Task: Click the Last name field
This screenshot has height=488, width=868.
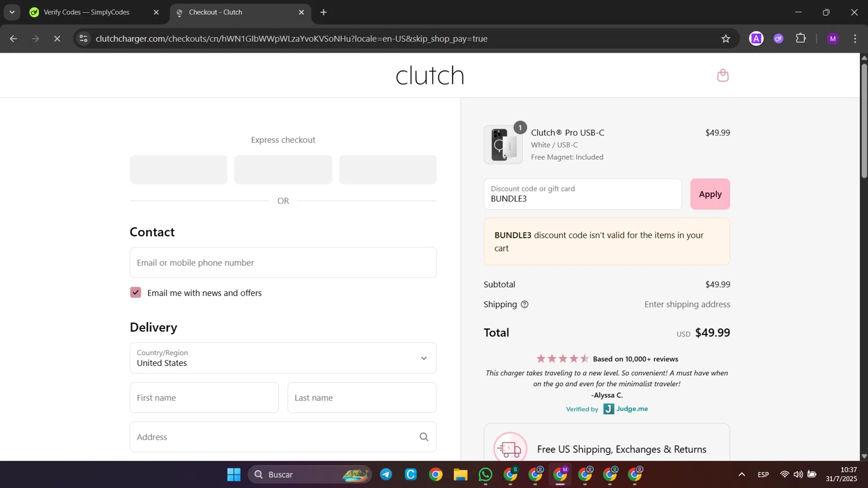Action: tap(362, 398)
